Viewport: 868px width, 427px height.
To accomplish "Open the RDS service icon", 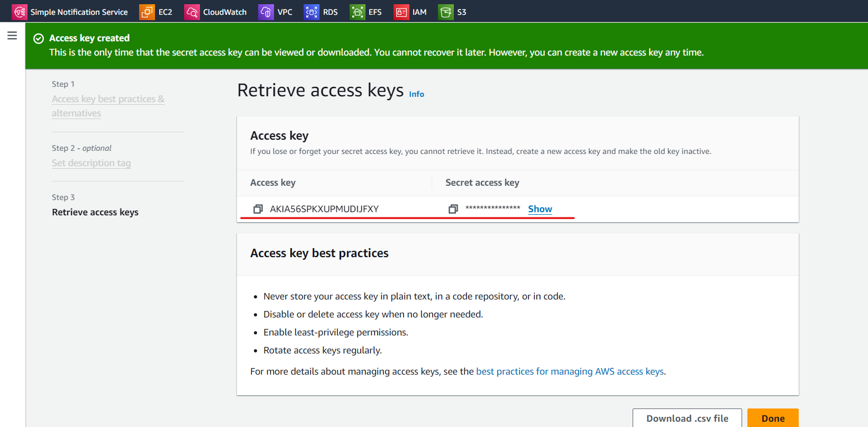I will (312, 12).
